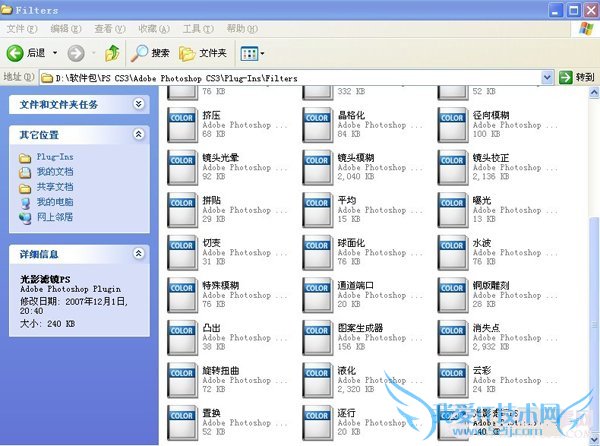Select the 置换 plugin file icon
This screenshot has width=600, height=446.
[182, 422]
